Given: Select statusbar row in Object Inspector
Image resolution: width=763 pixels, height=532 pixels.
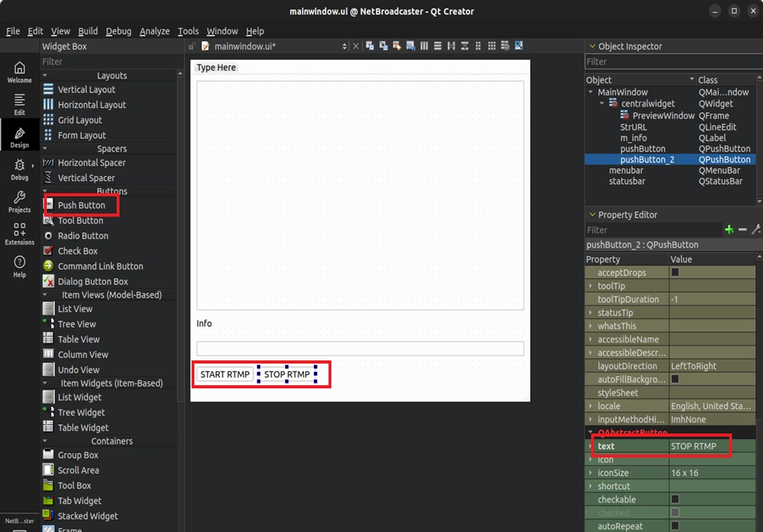Looking at the screenshot, I should click(x=670, y=181).
